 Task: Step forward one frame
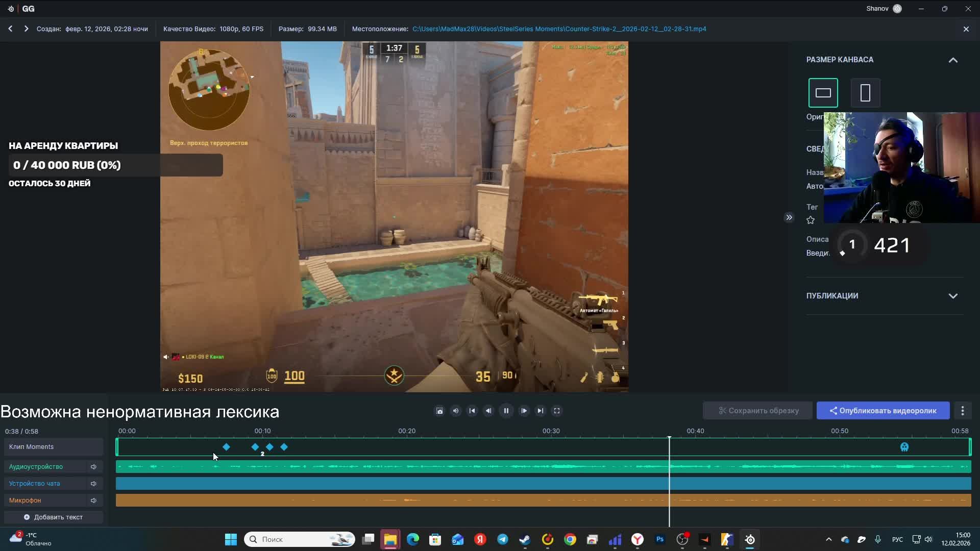(524, 411)
